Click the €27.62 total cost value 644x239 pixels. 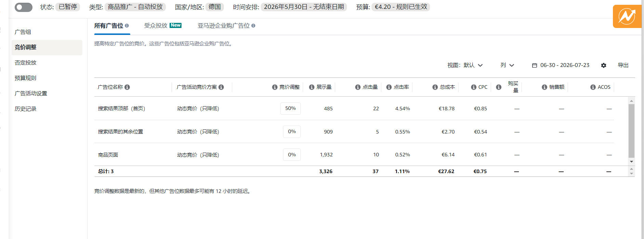click(x=446, y=171)
